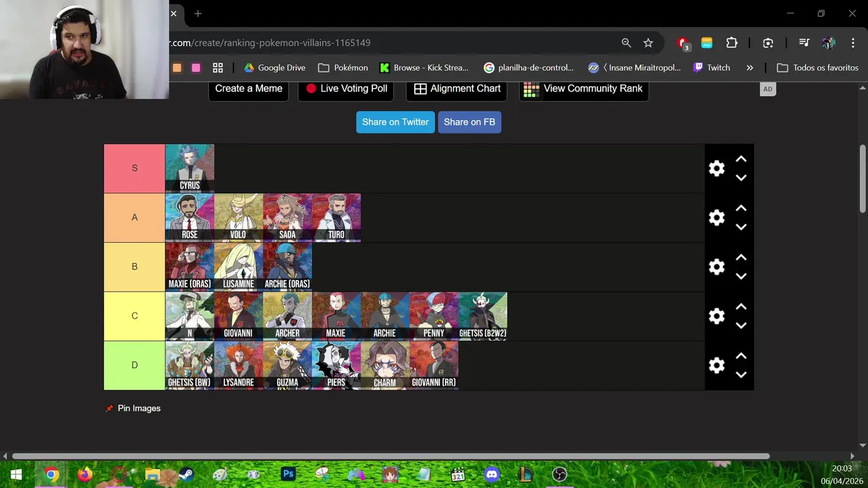868x488 pixels.
Task: Close the current browser tab
Action: coord(174,14)
